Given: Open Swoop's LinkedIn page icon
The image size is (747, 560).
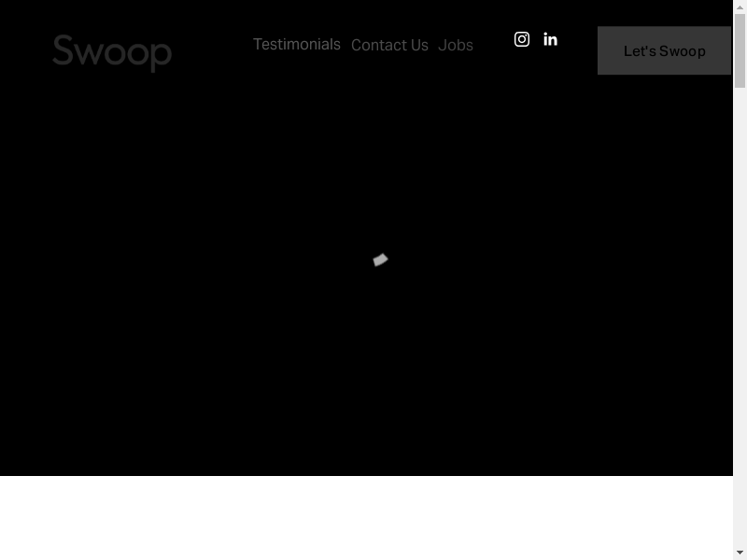Looking at the screenshot, I should pos(550,39).
